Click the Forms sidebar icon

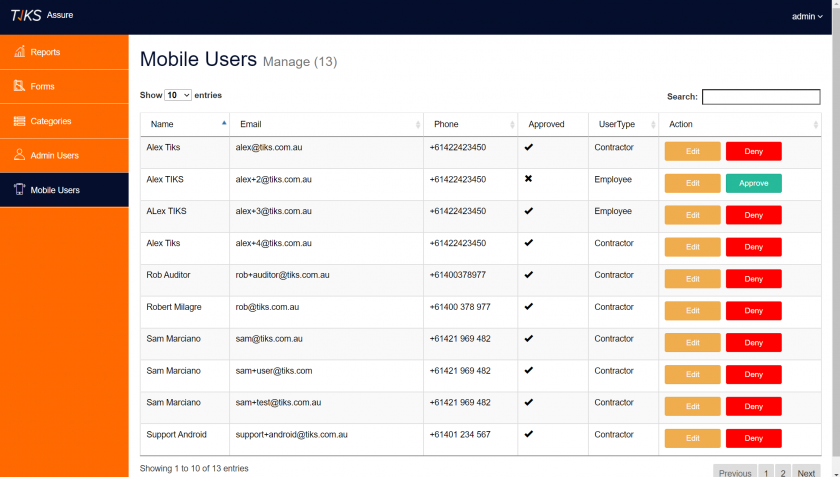(19, 86)
